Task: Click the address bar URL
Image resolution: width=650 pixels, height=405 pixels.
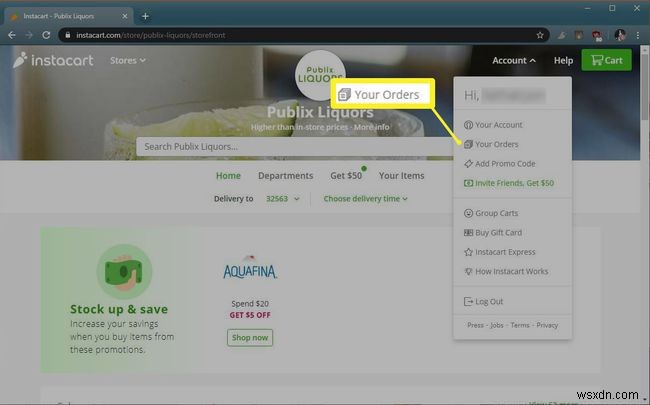Action: [151, 35]
